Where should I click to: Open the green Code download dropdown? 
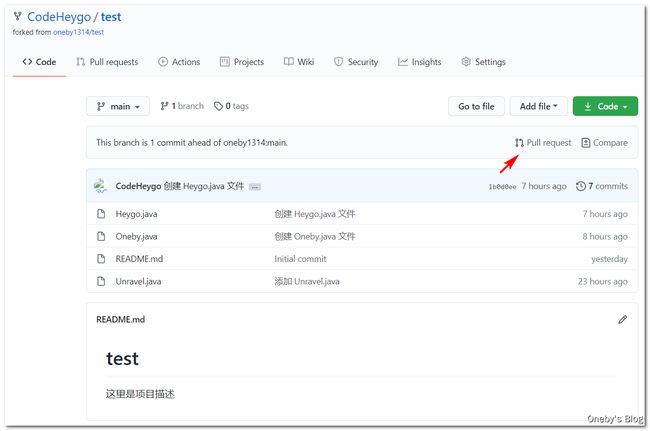pyautogui.click(x=605, y=107)
